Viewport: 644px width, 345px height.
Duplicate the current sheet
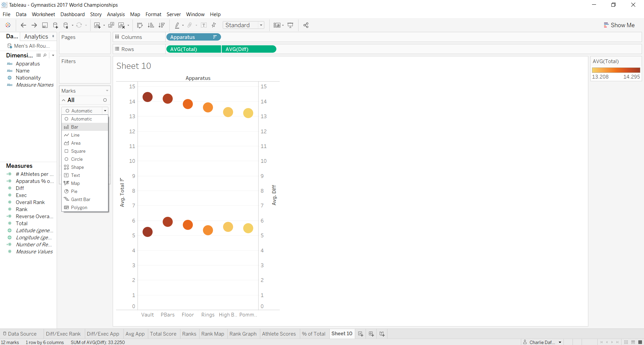point(111,25)
